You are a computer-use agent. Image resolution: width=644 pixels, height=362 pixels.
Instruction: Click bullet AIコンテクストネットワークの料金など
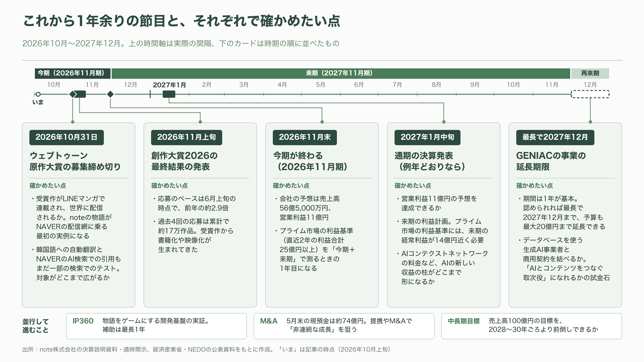click(442, 268)
